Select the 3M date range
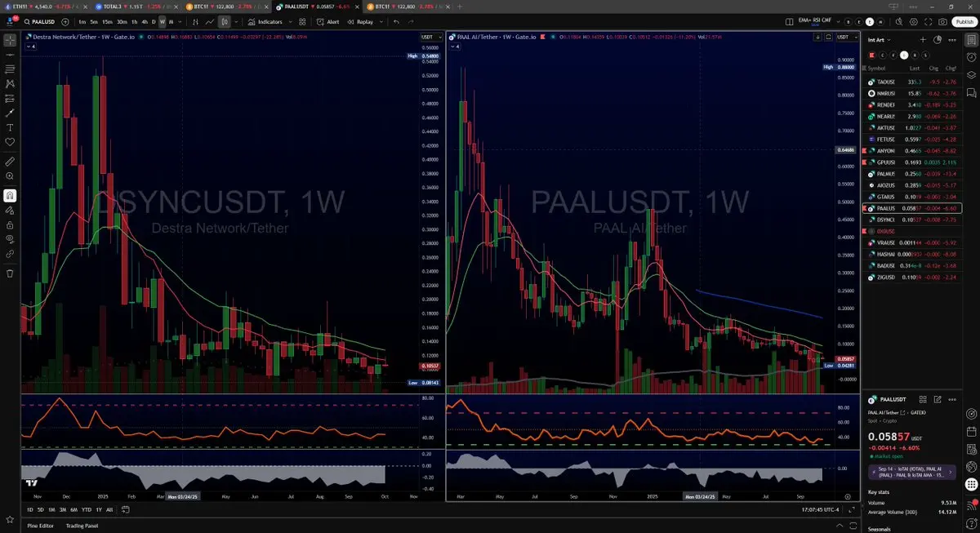This screenshot has width=980, height=533. [x=63, y=510]
